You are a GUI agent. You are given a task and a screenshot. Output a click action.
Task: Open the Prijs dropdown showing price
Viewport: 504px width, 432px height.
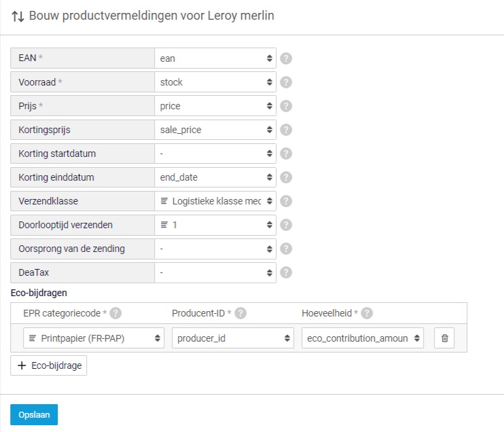[x=215, y=106]
